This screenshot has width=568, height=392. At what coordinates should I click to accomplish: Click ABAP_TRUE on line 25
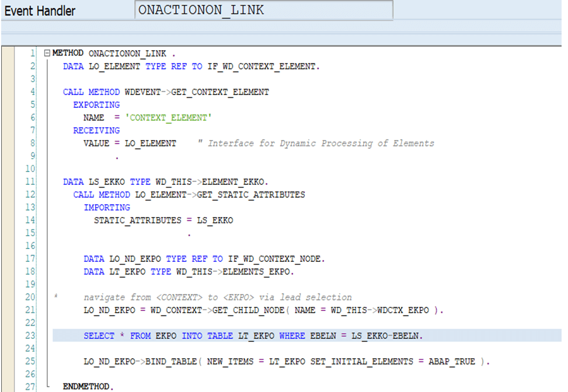click(x=452, y=362)
